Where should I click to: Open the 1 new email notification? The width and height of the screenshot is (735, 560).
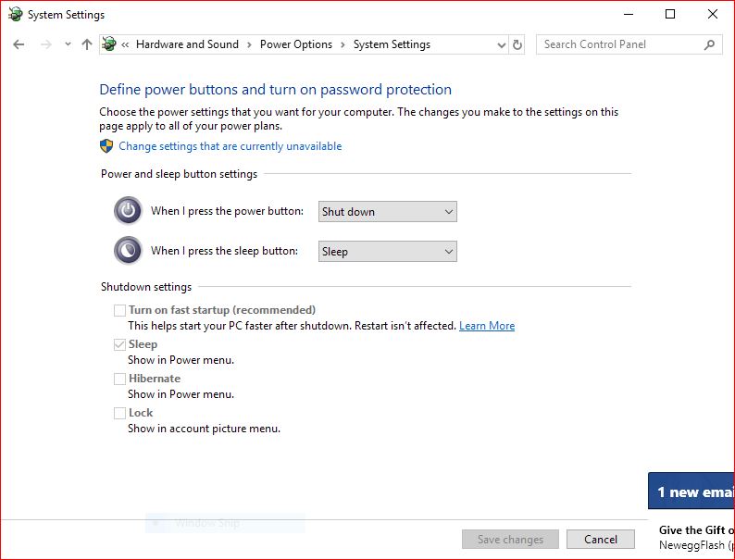[x=691, y=492]
